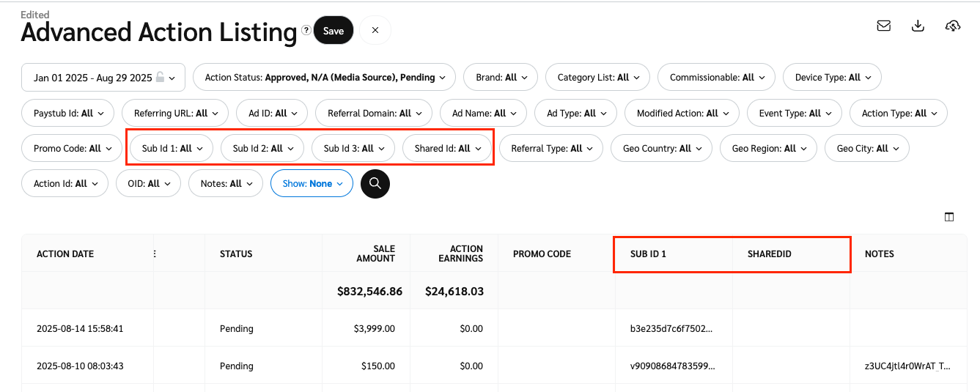Click the SharedId column header

(x=770, y=254)
